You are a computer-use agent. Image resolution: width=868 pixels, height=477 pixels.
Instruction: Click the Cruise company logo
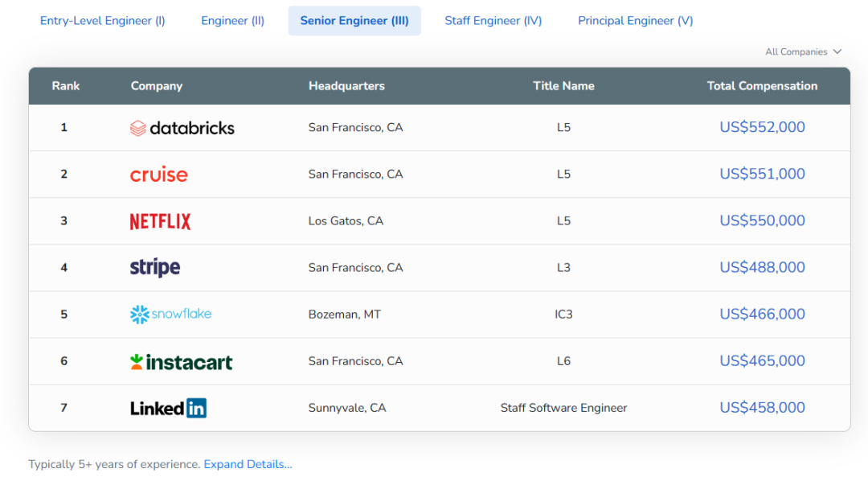pyautogui.click(x=159, y=175)
